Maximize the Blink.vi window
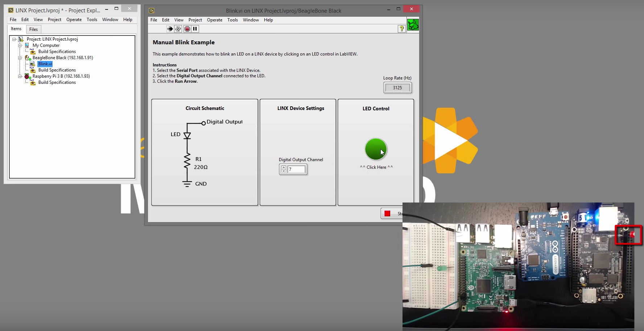Screen dimensions: 644x331 pyautogui.click(x=398, y=9)
